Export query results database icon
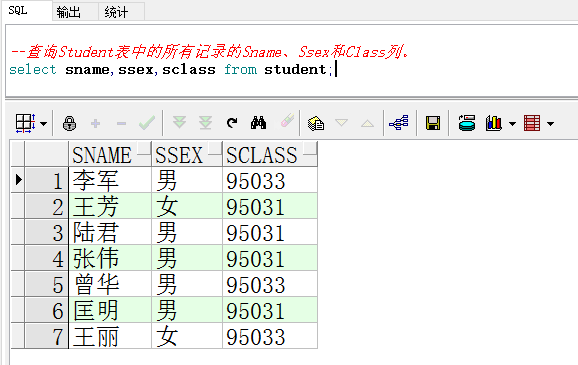The width and height of the screenshot is (578, 365). [467, 123]
